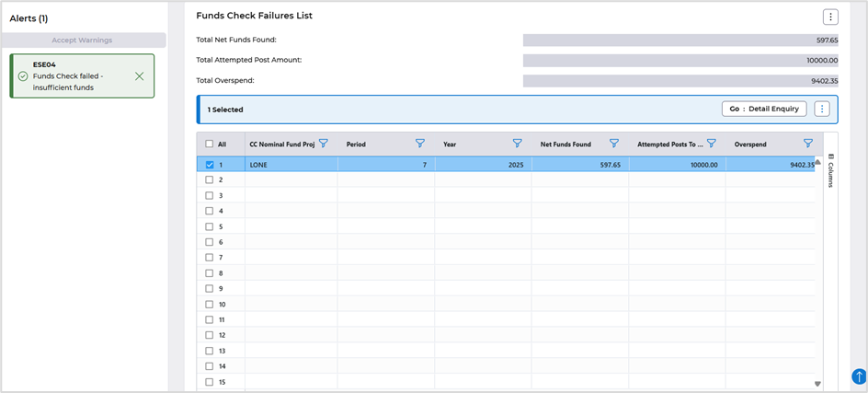
Task: Click the 597.65 cell in row 1
Action: (580, 165)
